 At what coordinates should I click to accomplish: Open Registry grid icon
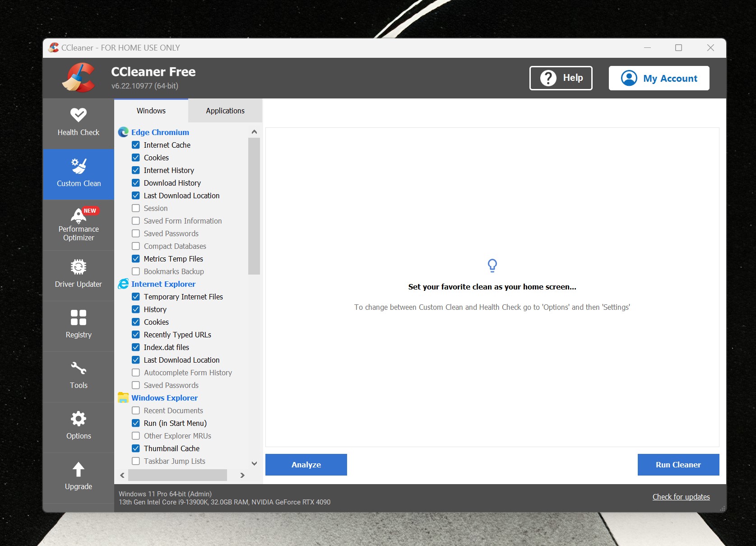pos(79,317)
